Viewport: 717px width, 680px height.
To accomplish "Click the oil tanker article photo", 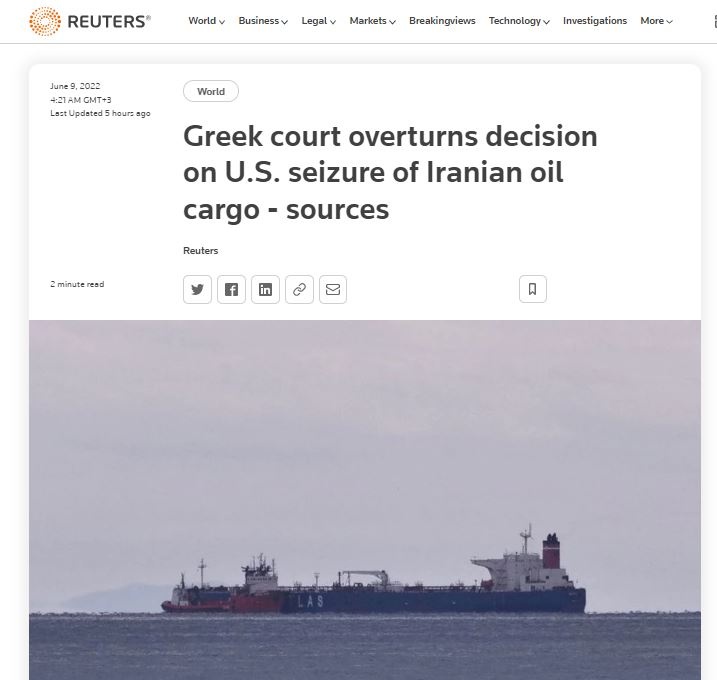I will (364, 500).
